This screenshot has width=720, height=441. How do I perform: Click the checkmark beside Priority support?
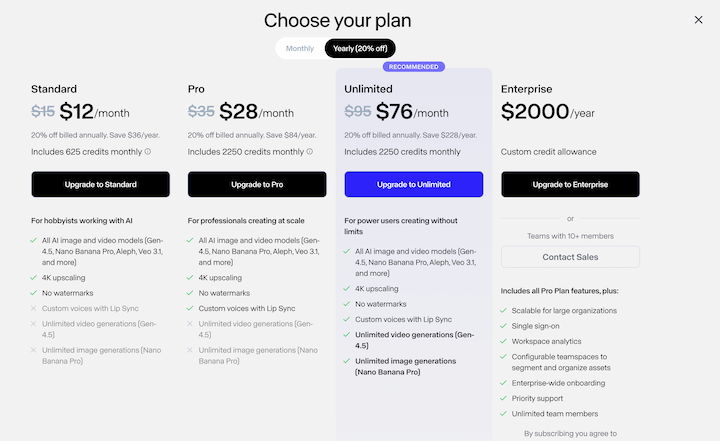coord(502,397)
